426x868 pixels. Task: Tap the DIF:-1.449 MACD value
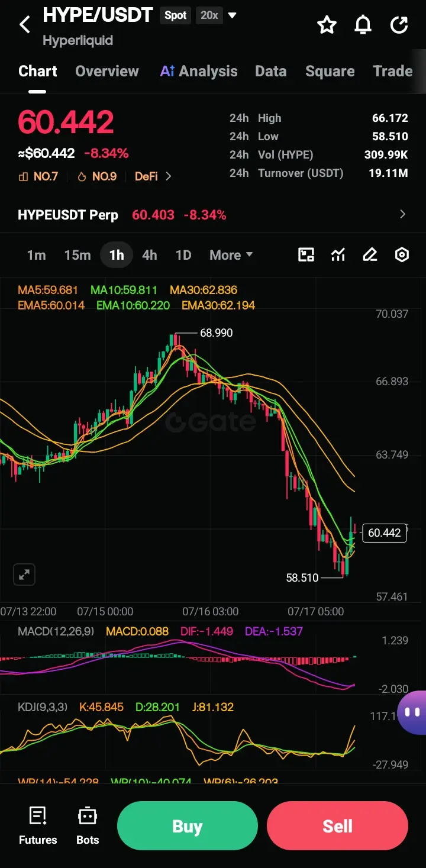(206, 631)
